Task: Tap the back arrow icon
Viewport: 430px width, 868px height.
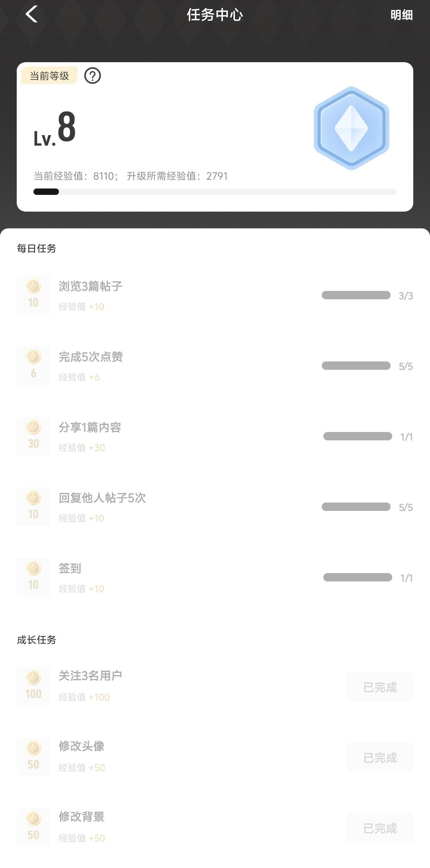Action: tap(32, 14)
